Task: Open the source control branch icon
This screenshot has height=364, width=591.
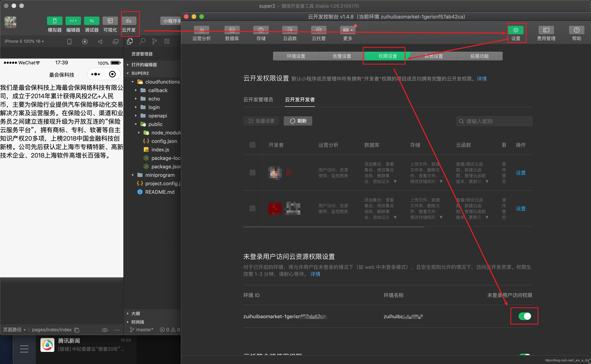Action: click(x=154, y=41)
